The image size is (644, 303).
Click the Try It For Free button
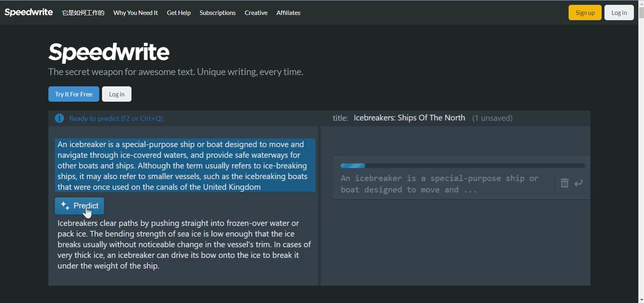74,94
